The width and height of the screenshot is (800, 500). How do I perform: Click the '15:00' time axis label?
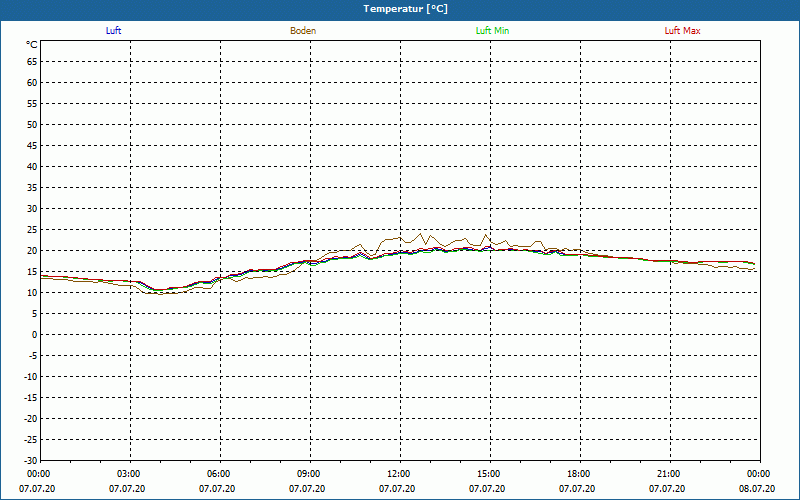tap(489, 474)
